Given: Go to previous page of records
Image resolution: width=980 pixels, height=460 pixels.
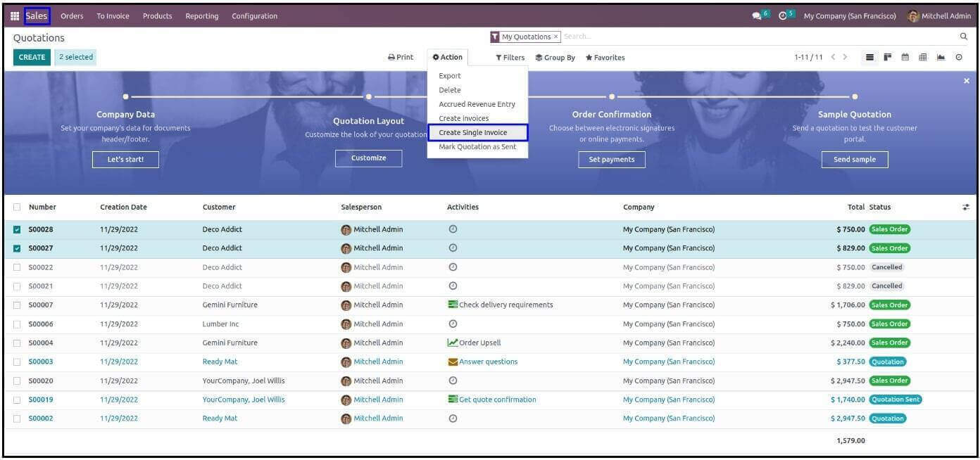Looking at the screenshot, I should tap(833, 57).
